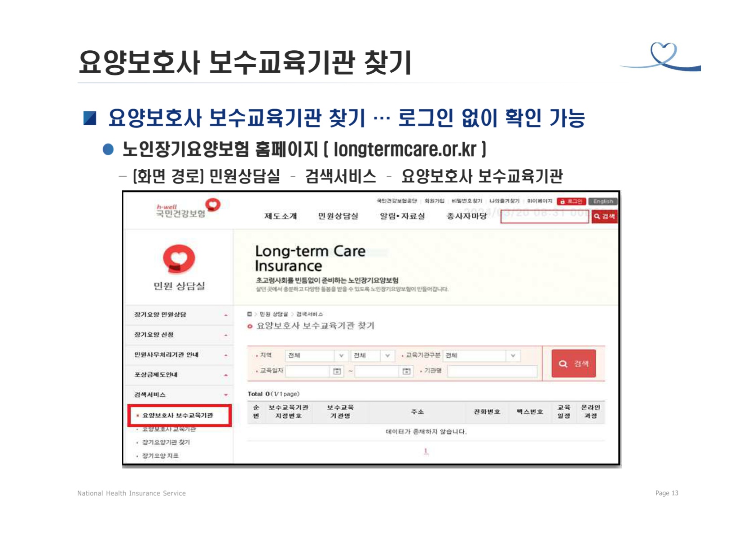Viewport: 756px width, 534px height.
Task: Click the h-well 국민건강보험 logo
Action: (x=188, y=209)
